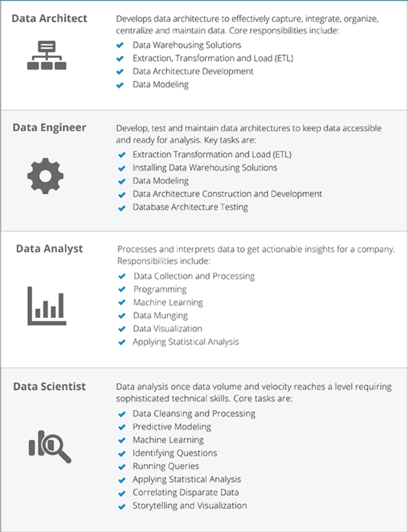Click the Data Scientist heading
The image size is (408, 532).
coord(49,387)
